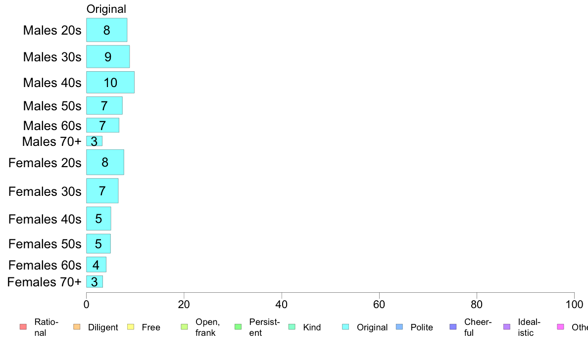Screen dimensions: 588x364
Task: Click the Rational legend color swatch
Action: click(x=23, y=327)
